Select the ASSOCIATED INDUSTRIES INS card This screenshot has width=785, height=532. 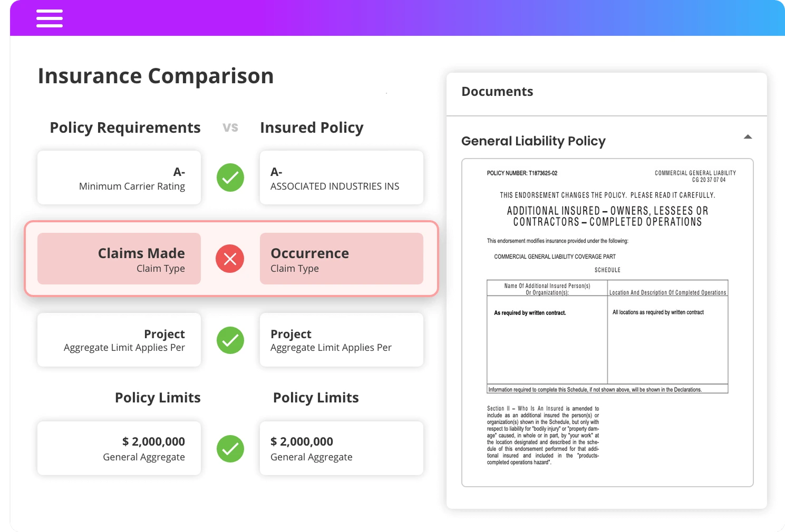(x=341, y=178)
